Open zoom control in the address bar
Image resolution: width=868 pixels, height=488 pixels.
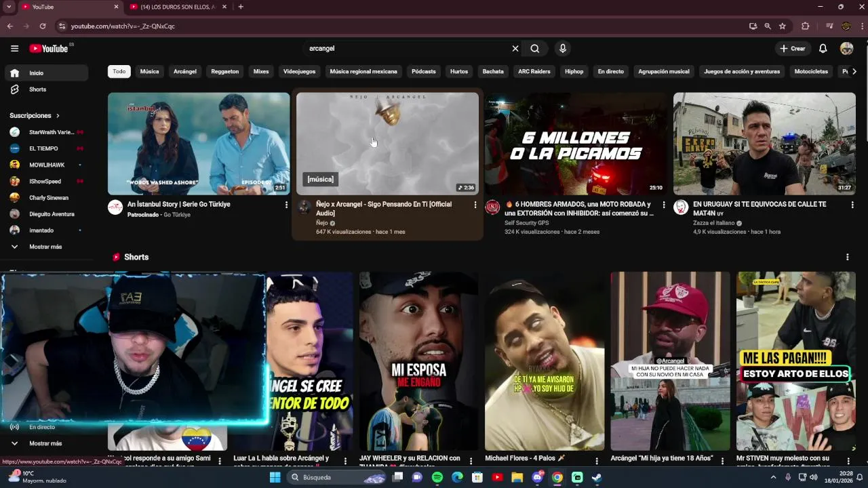click(768, 26)
